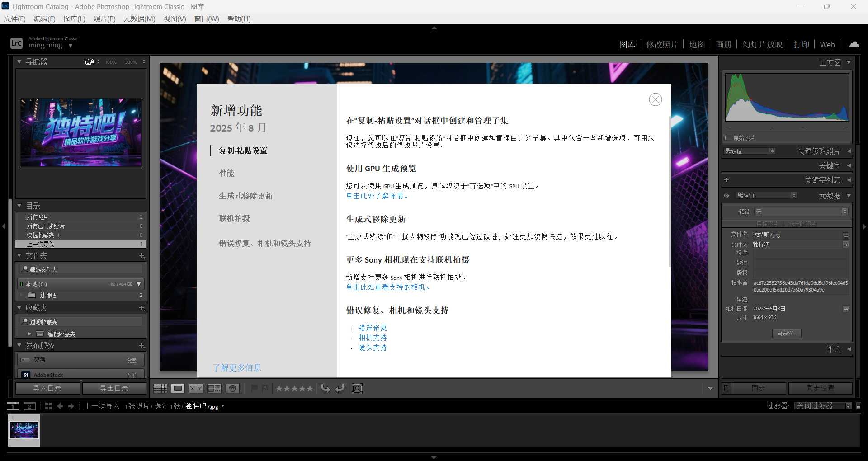
Task: Toggle the filter switch at filmstrip right
Action: [x=859, y=406]
